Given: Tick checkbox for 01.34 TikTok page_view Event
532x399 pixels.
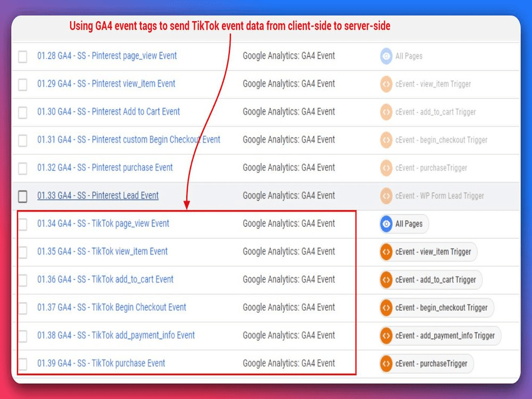Looking at the screenshot, I should point(23,225).
